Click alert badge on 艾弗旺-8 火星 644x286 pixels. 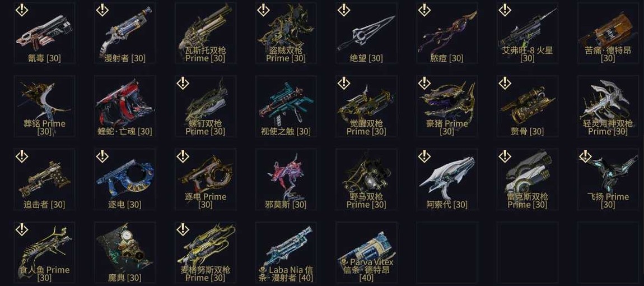(x=505, y=10)
